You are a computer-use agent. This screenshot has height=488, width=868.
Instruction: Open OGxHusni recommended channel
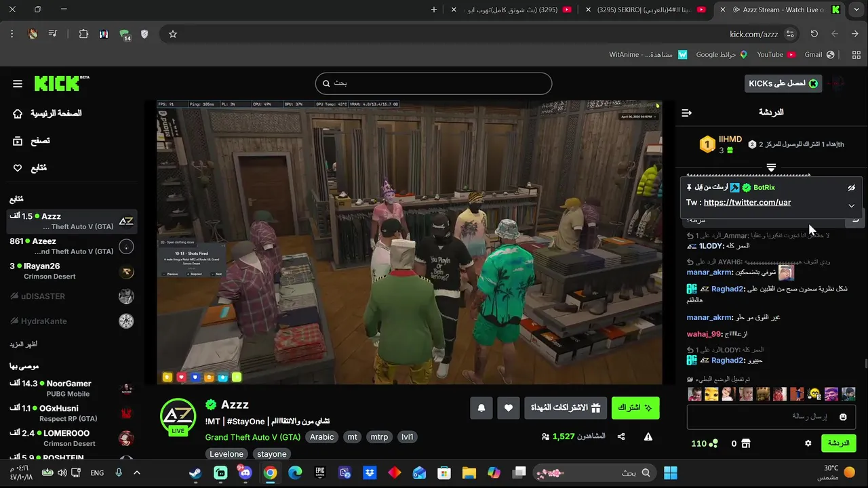pos(71,413)
